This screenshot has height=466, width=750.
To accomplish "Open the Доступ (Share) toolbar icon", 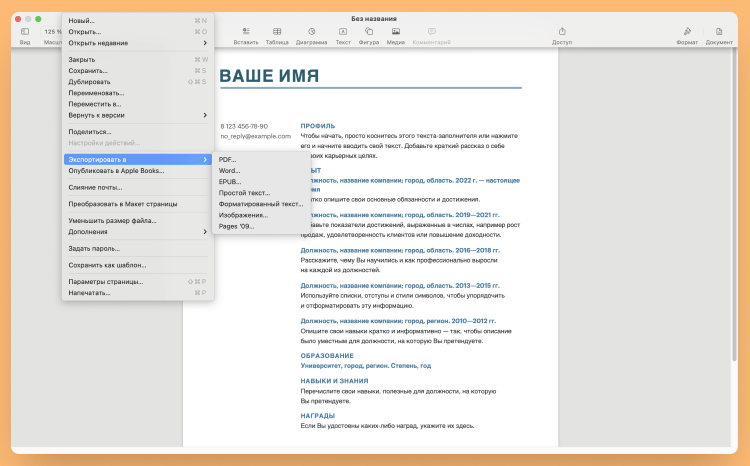I will [x=562, y=32].
